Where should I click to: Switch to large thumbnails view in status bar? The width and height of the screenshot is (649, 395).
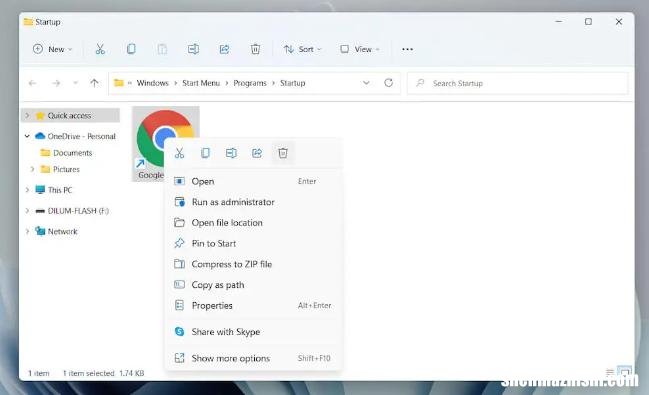point(625,371)
